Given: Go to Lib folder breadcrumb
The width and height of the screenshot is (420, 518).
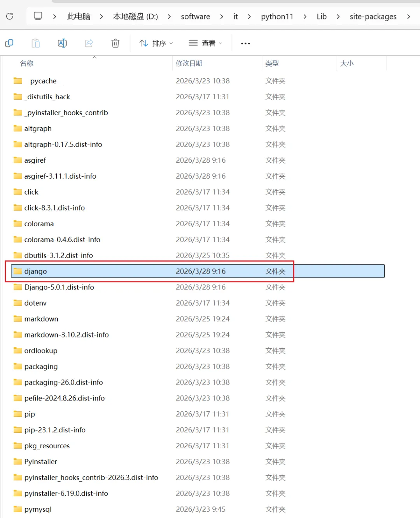Looking at the screenshot, I should 322,16.
